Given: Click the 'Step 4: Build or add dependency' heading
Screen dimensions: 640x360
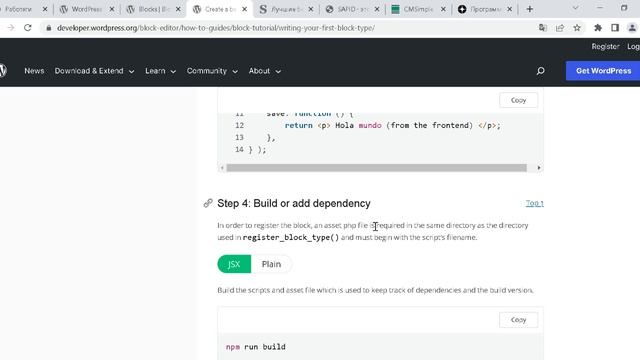Looking at the screenshot, I should coord(294,203).
